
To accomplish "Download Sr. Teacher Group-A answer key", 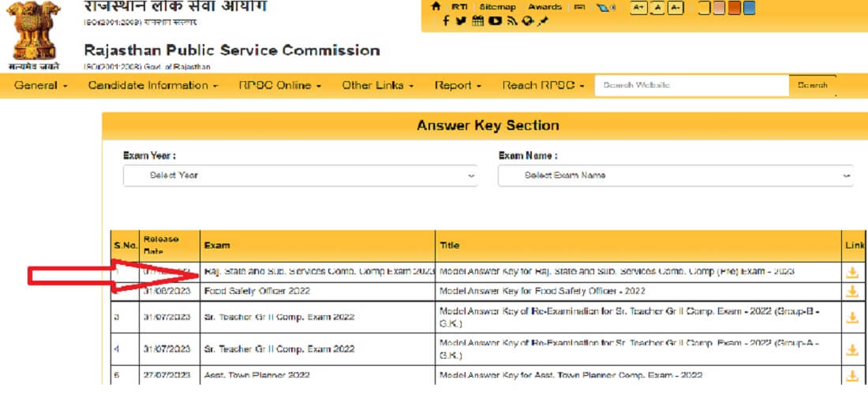I will coord(852,349).
